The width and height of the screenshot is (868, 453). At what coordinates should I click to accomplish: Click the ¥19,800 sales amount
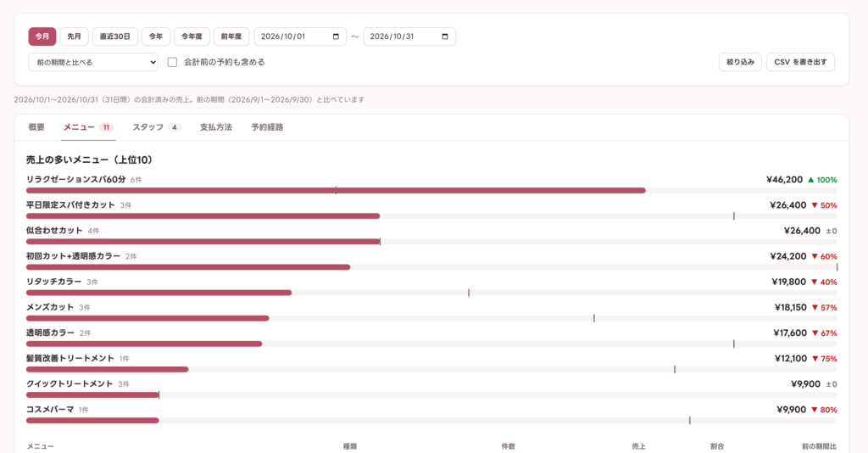(789, 282)
